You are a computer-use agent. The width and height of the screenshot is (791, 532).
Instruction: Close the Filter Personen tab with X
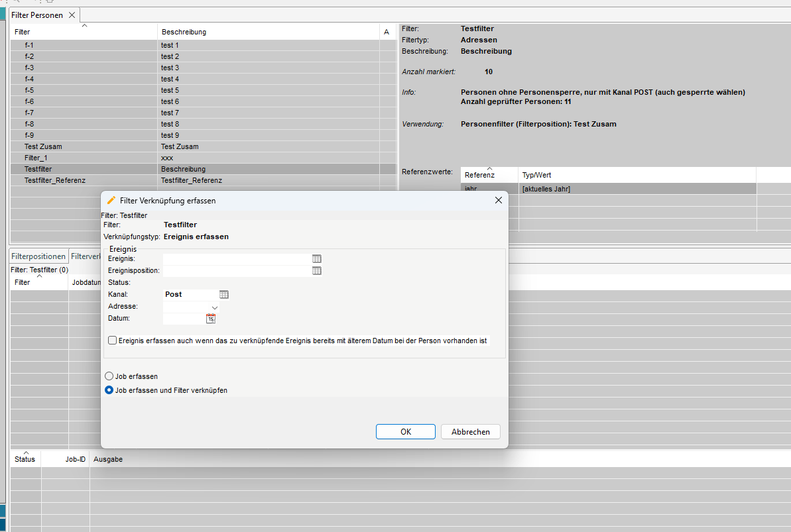tap(72, 15)
